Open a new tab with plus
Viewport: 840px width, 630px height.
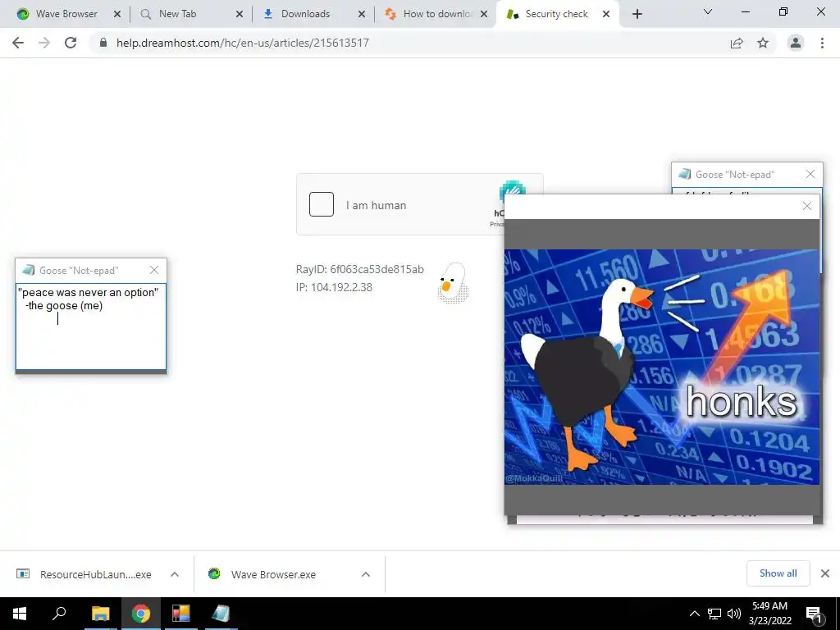coord(637,14)
